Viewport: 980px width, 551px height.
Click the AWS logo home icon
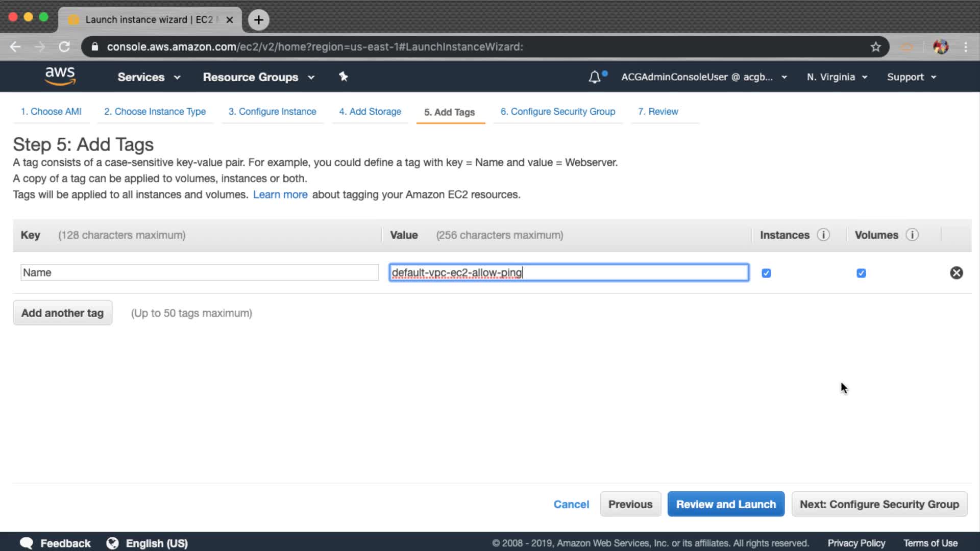pos(60,77)
